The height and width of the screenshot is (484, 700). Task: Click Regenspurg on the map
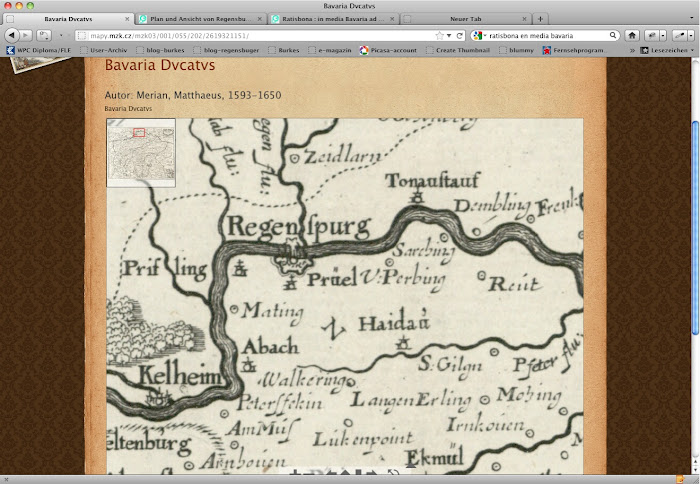click(x=300, y=226)
